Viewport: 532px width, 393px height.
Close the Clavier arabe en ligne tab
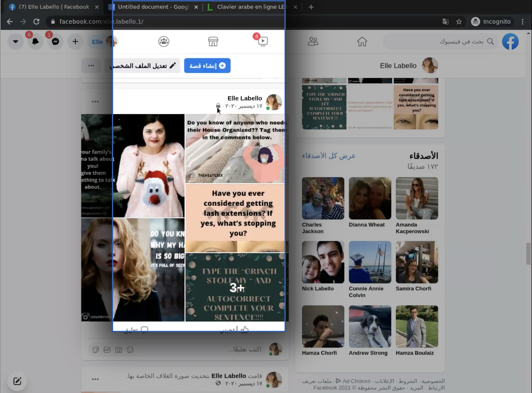tap(295, 7)
